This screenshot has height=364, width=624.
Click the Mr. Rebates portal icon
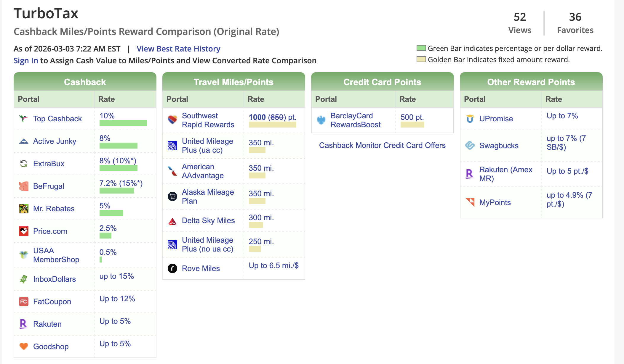click(x=23, y=209)
